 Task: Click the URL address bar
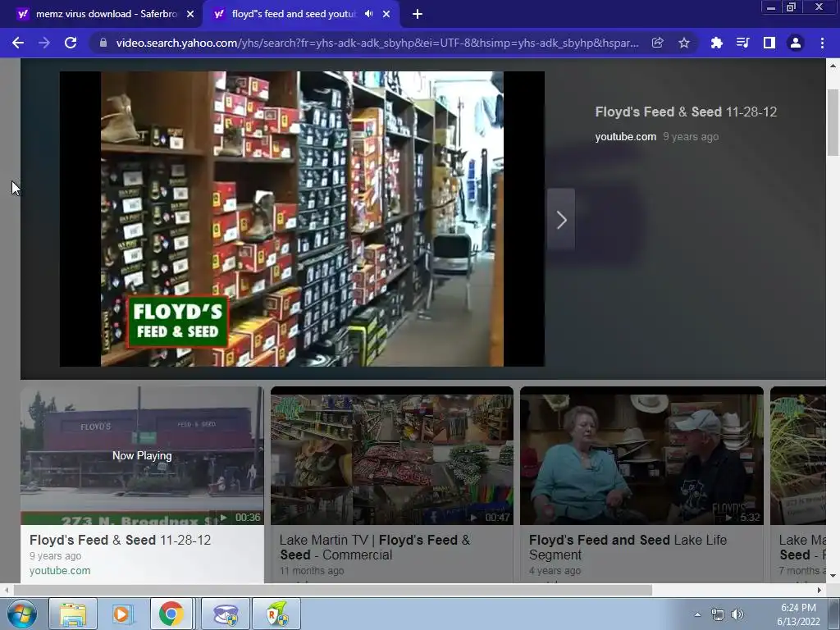pyautogui.click(x=377, y=43)
